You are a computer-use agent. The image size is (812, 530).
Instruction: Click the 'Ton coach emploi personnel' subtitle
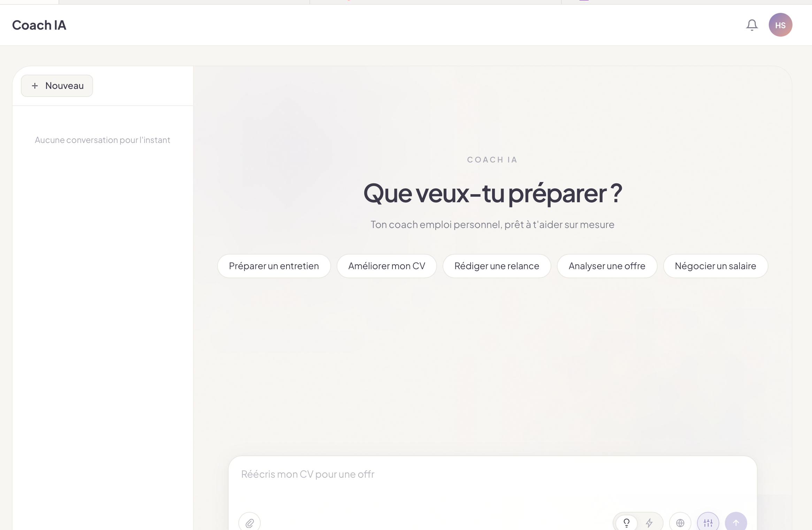click(x=492, y=225)
